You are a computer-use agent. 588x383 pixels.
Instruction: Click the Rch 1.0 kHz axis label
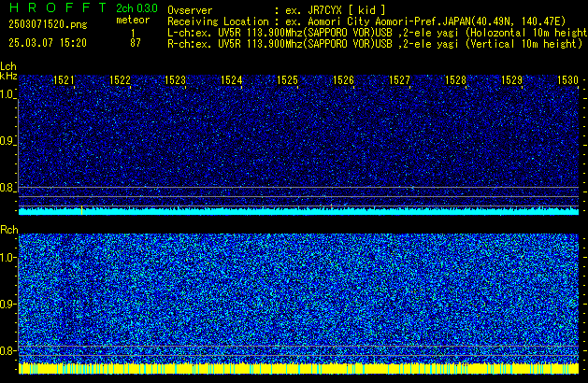coord(7,258)
